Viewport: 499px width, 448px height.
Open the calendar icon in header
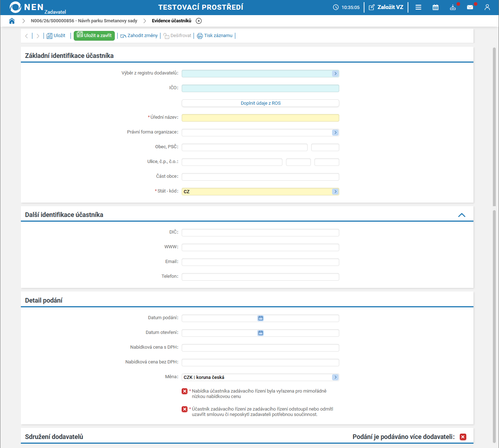click(436, 7)
